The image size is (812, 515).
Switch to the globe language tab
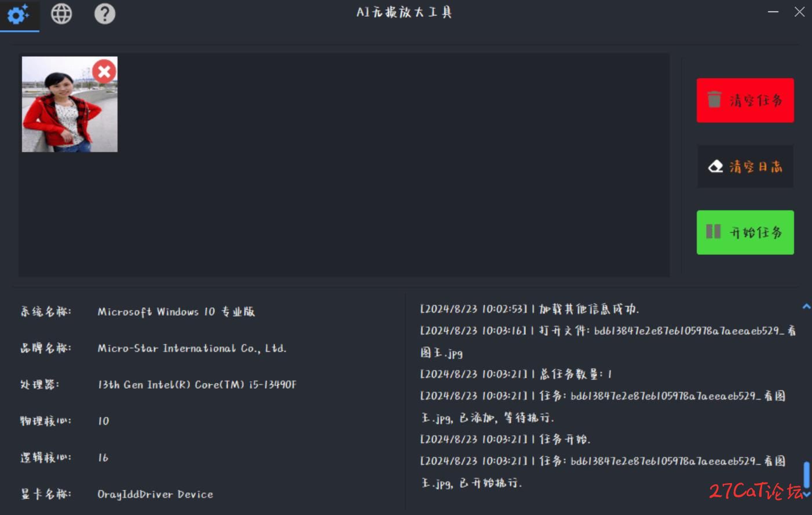click(x=61, y=14)
